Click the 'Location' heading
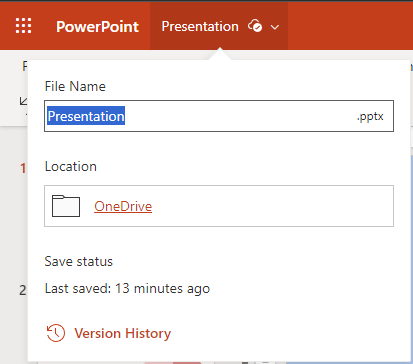Image resolution: width=413 pixels, height=364 pixels. (x=71, y=166)
